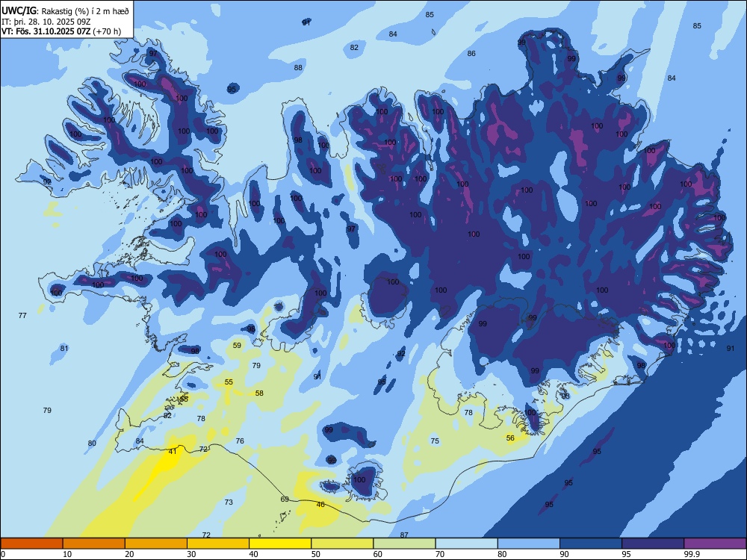Click the 70–80 % pale blue legend swatch

pyautogui.click(x=466, y=544)
